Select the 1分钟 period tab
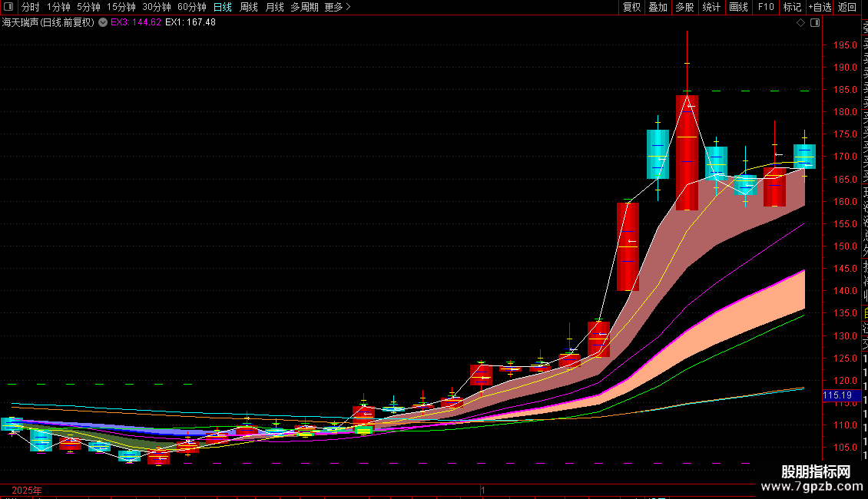Viewport: 868px width, 499px height. (58, 7)
